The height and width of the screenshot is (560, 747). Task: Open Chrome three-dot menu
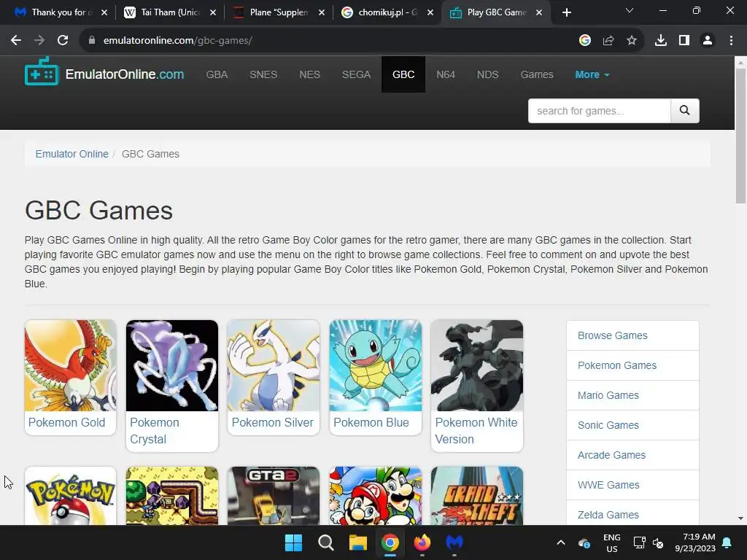[x=731, y=41]
